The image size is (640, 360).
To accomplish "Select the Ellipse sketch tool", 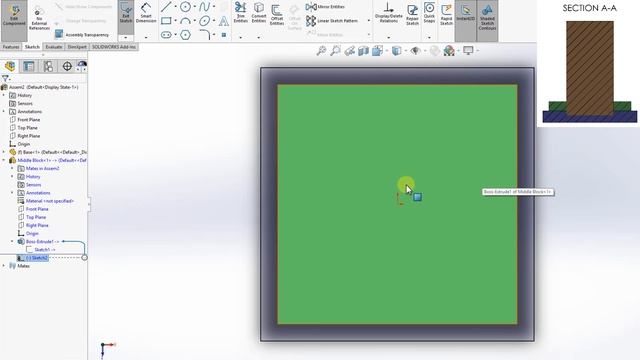I will point(204,20).
